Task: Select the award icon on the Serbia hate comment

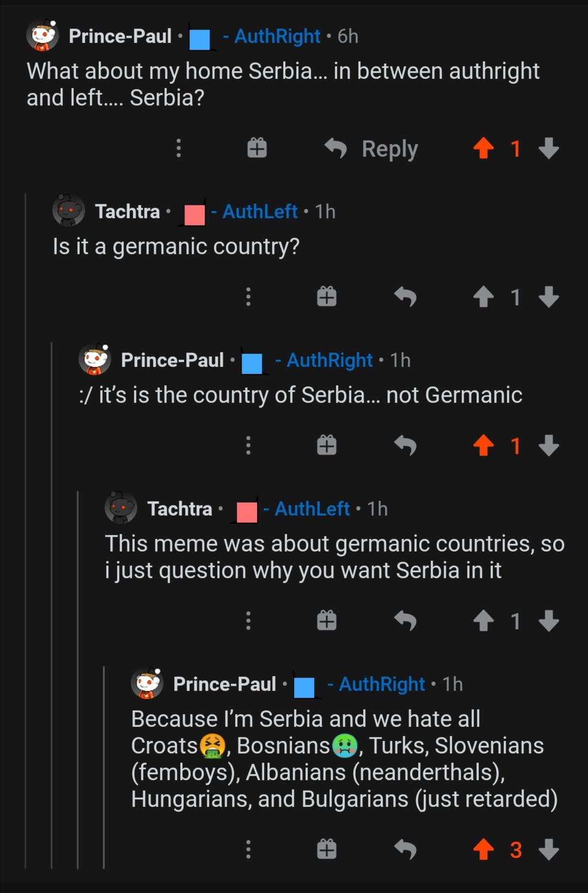Action: tap(326, 848)
